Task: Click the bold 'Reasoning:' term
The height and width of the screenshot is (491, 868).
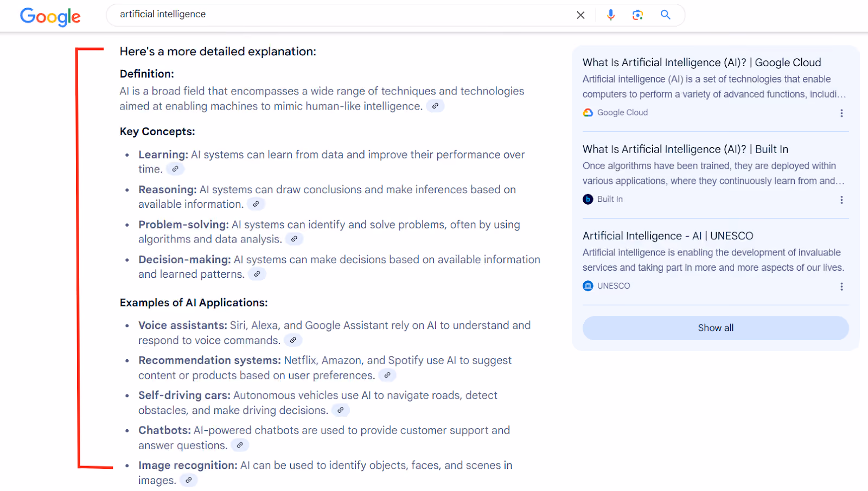Action: tap(168, 190)
